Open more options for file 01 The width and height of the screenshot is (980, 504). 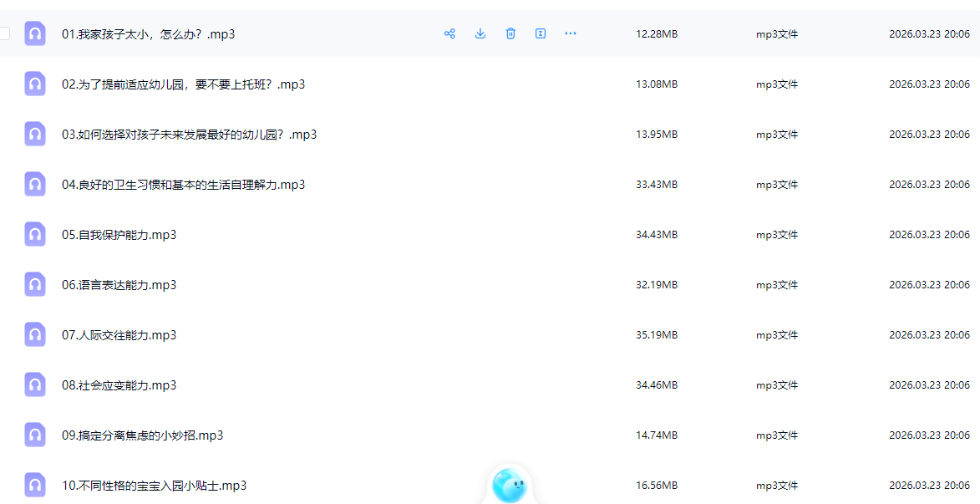(571, 33)
